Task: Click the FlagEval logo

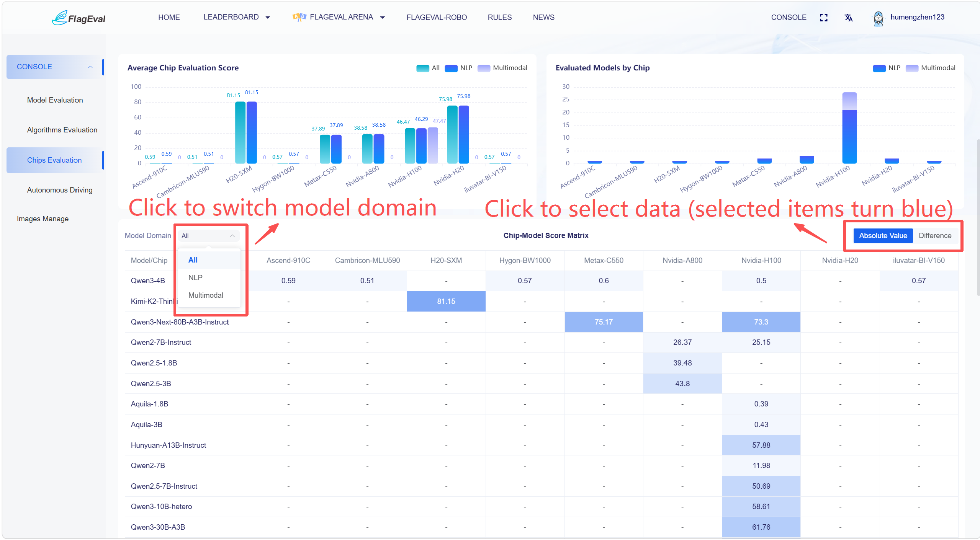Action: 79,18
